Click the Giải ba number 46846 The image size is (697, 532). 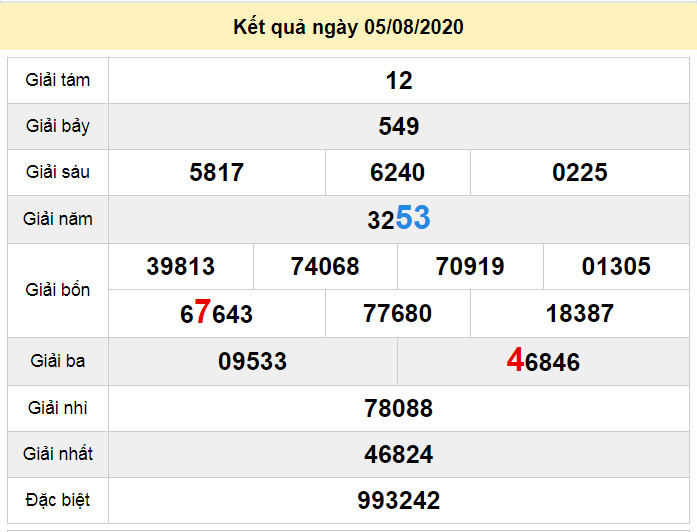tap(543, 360)
